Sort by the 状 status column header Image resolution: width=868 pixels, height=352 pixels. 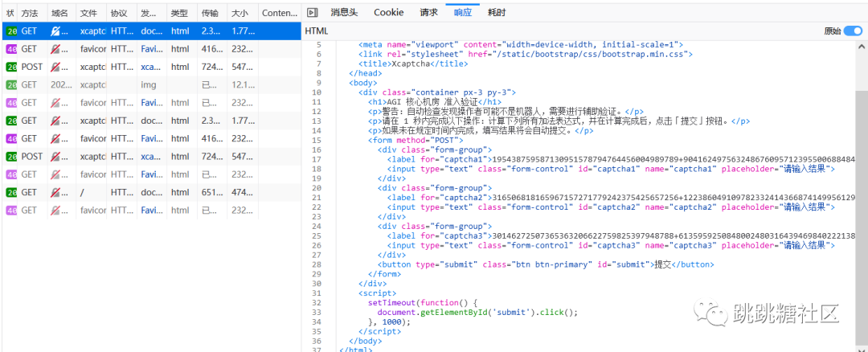[10, 12]
